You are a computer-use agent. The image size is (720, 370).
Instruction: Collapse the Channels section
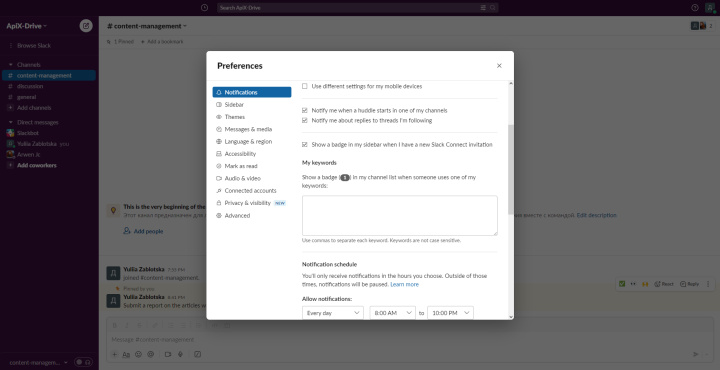coord(11,65)
